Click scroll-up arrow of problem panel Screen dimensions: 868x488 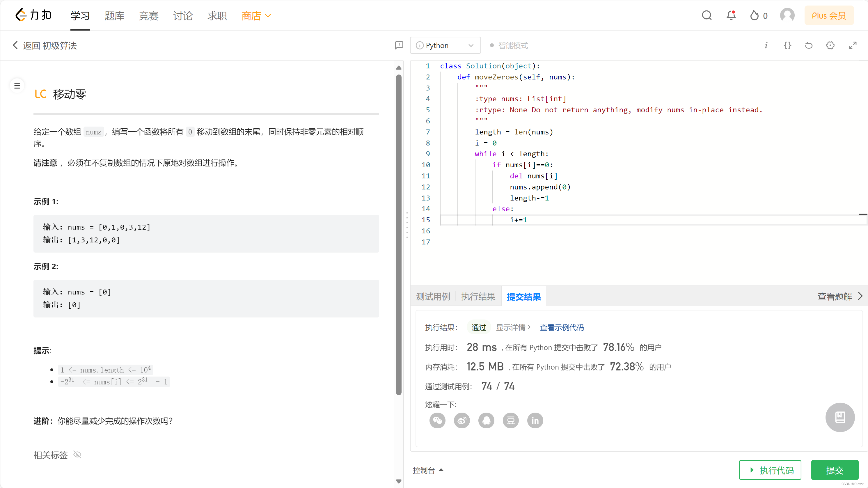(399, 68)
